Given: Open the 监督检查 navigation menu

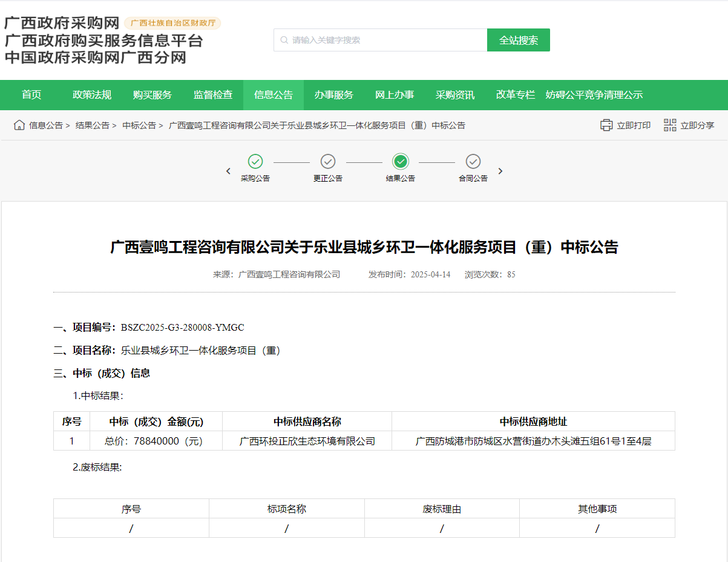Looking at the screenshot, I should tap(213, 95).
